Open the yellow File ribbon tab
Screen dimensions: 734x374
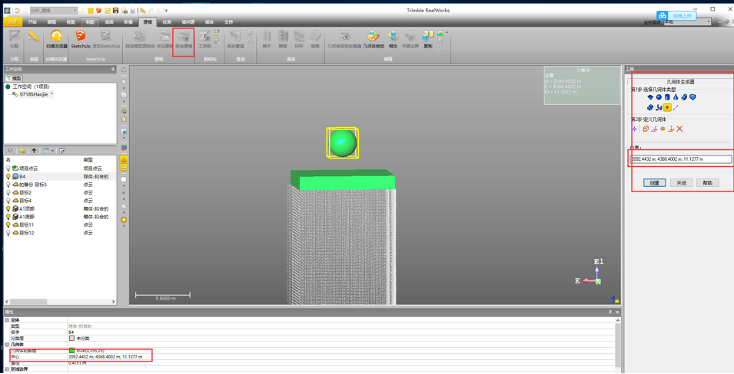tap(13, 22)
